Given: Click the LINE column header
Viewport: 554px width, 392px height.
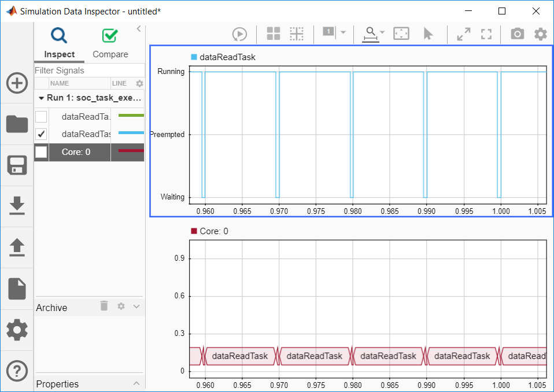Looking at the screenshot, I should click(x=120, y=83).
